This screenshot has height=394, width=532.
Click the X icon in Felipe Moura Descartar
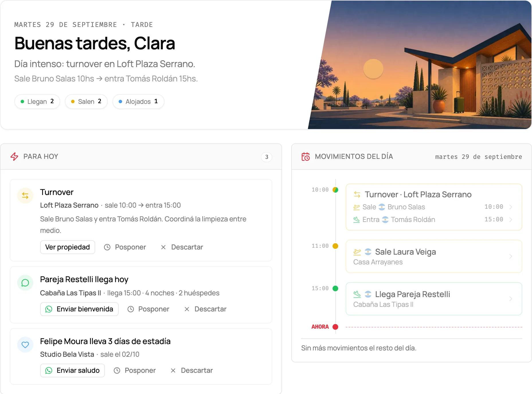pos(173,370)
